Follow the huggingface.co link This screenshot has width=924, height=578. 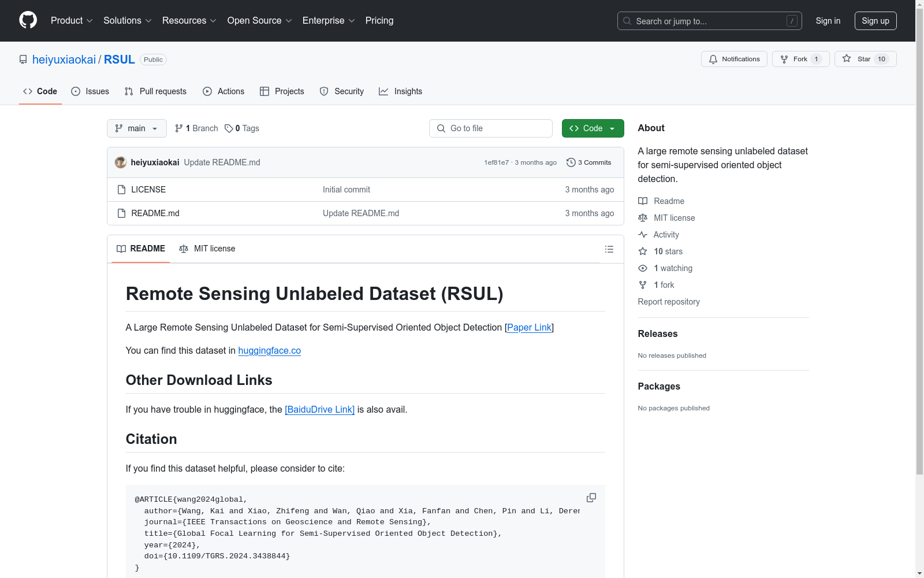270,350
